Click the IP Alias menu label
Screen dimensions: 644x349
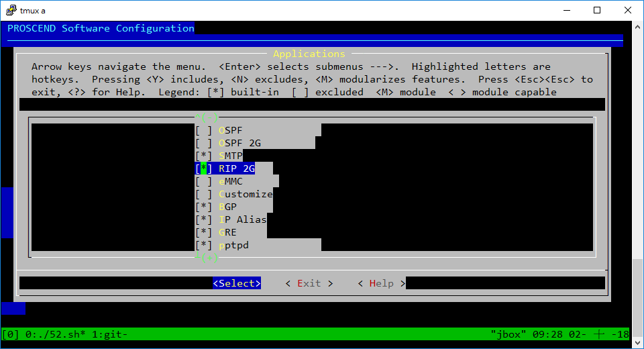click(242, 219)
